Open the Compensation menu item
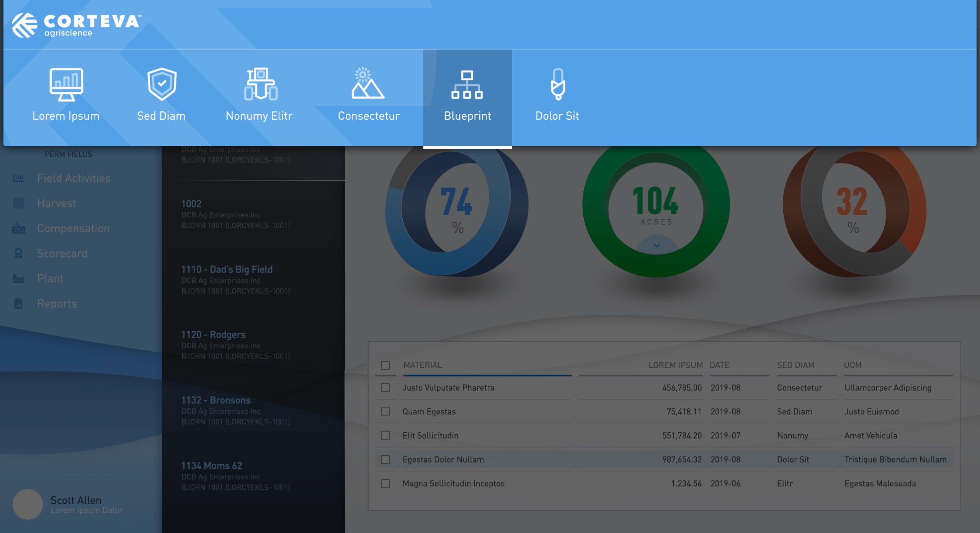980x533 pixels. (73, 228)
